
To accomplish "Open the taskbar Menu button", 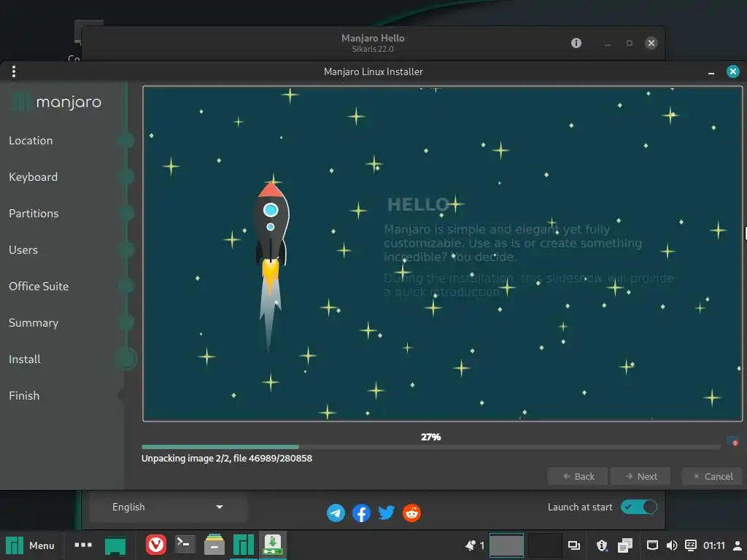I will coord(29,545).
